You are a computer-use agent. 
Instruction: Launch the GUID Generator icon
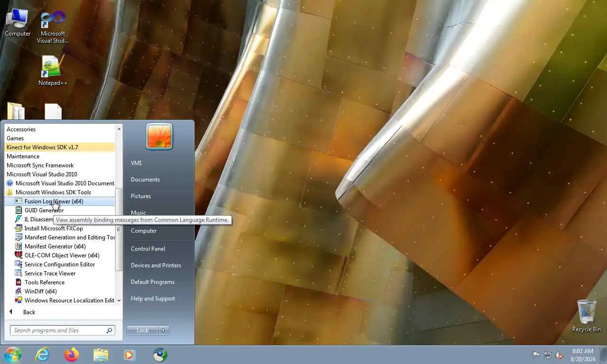[18, 210]
